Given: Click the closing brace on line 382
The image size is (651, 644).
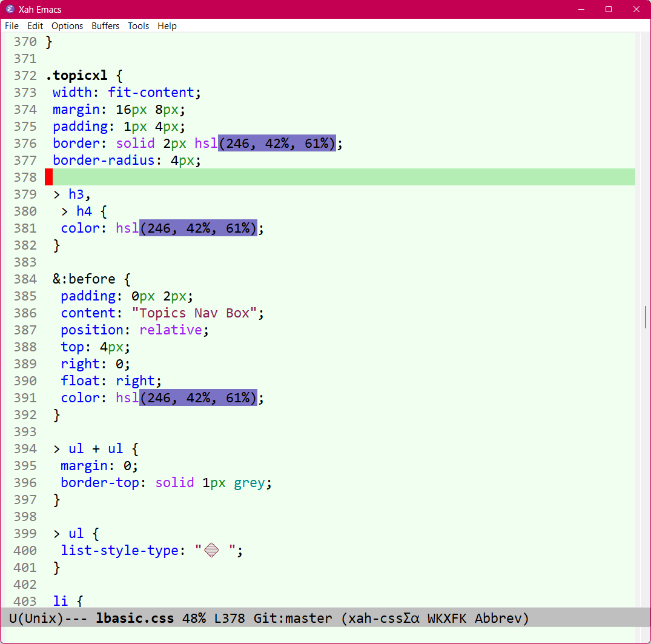Looking at the screenshot, I should click(56, 245).
